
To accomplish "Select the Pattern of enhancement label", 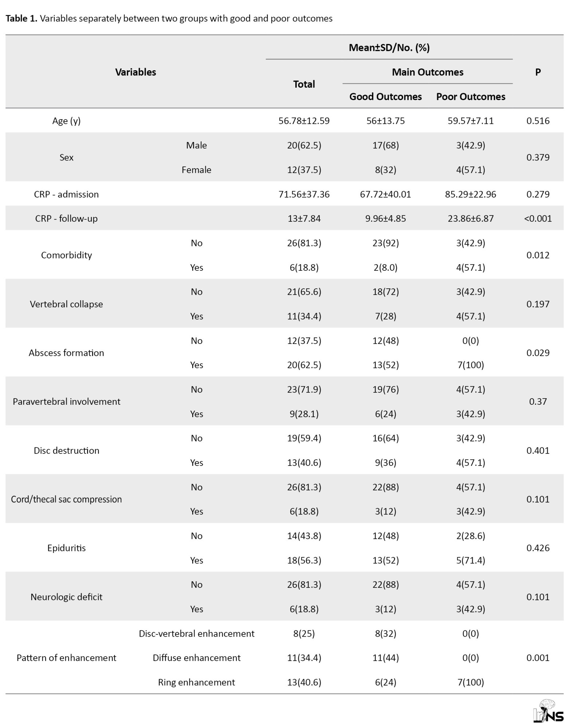I will point(66,658).
